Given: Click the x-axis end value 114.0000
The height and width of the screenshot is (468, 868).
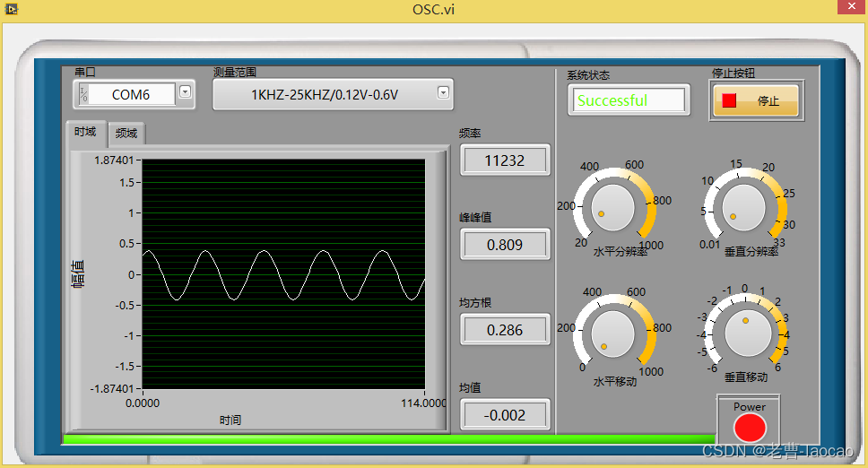Looking at the screenshot, I should (423, 403).
